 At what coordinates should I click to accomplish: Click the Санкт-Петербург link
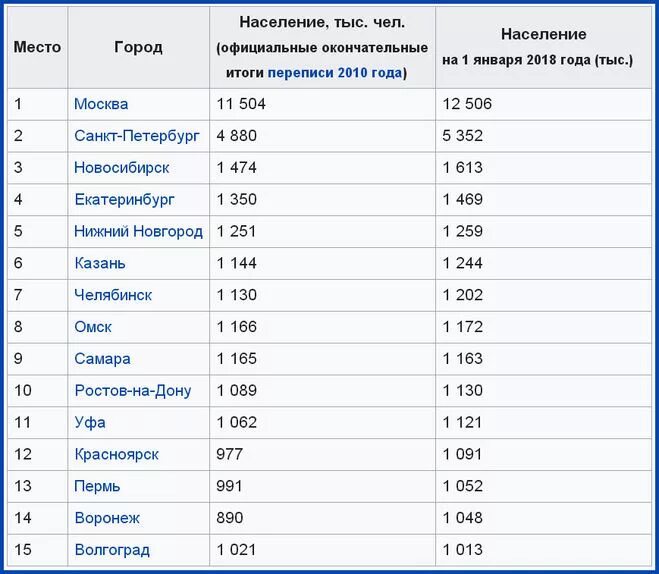point(137,136)
